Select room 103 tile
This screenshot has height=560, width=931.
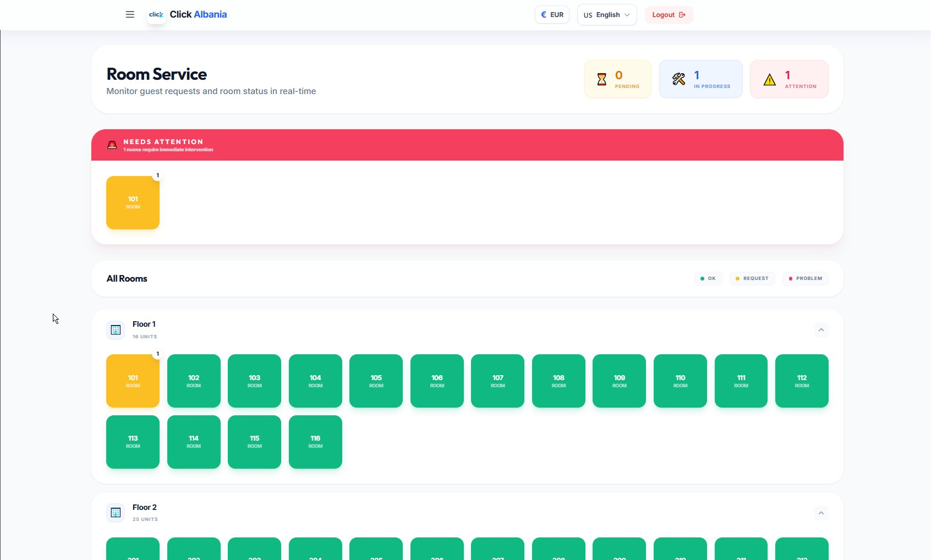pos(254,381)
